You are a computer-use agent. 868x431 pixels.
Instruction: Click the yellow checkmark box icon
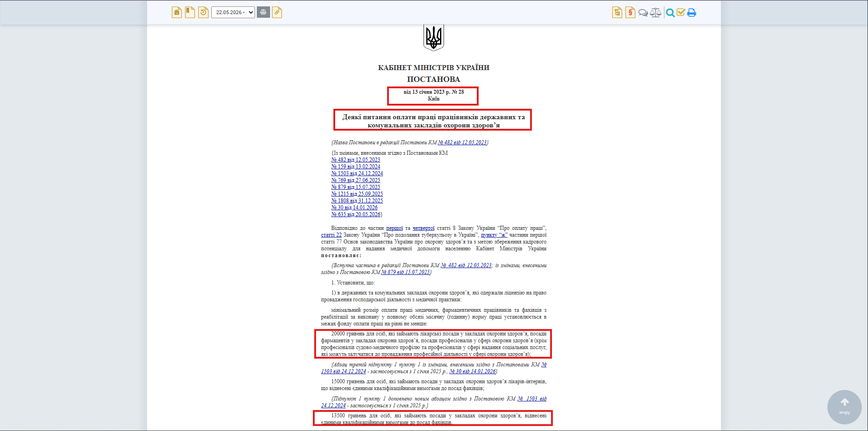click(x=681, y=12)
